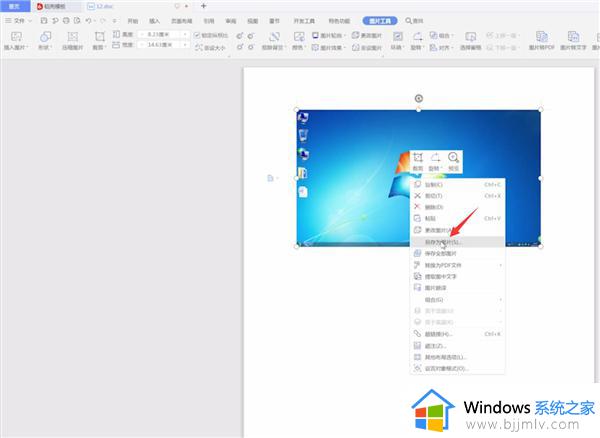
Task: Click the Print icon in quick access toolbar
Action: point(66,21)
